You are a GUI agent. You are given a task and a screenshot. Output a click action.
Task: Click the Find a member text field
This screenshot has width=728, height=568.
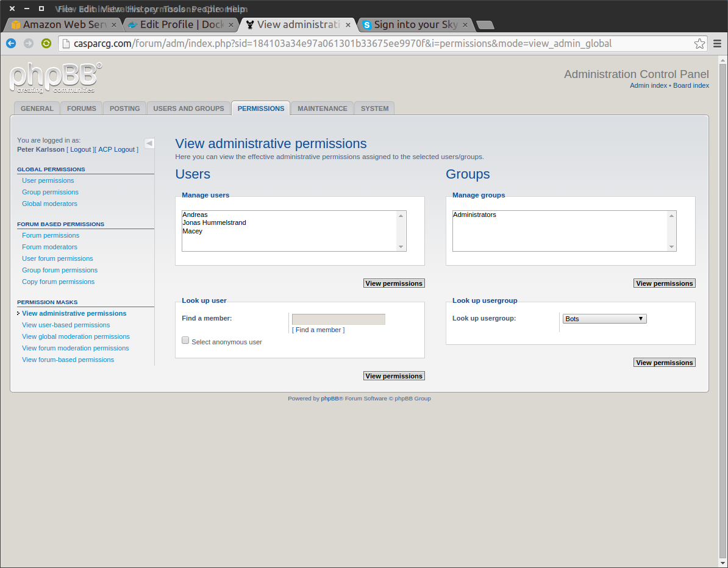[338, 319]
